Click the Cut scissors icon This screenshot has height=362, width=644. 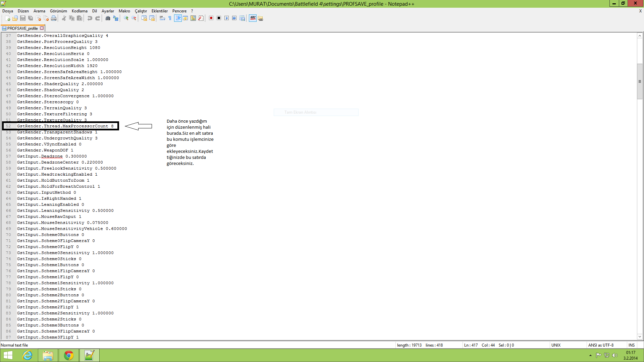(x=64, y=18)
